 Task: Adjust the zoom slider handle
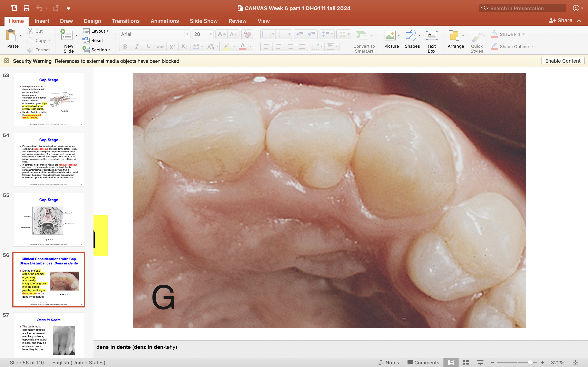(530, 362)
